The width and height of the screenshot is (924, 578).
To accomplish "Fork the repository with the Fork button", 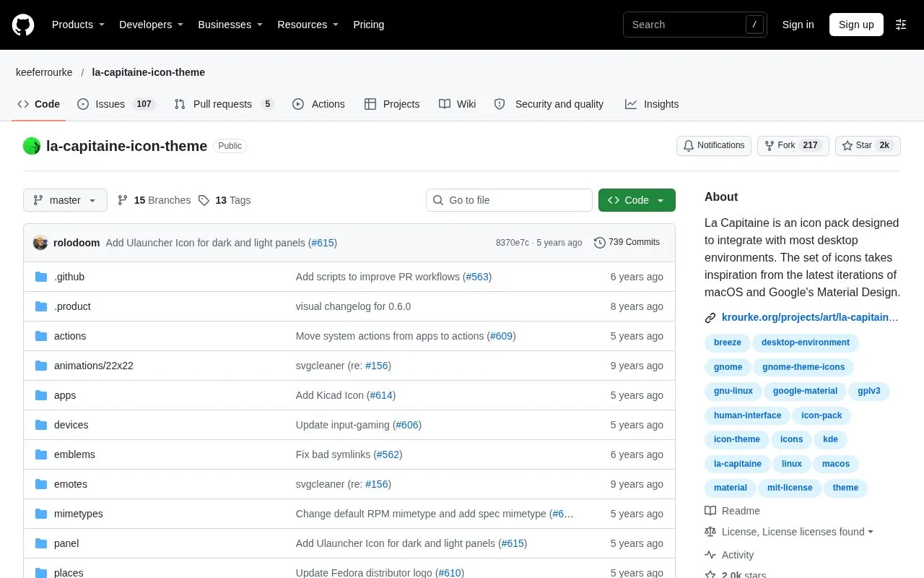I will pyautogui.click(x=793, y=146).
